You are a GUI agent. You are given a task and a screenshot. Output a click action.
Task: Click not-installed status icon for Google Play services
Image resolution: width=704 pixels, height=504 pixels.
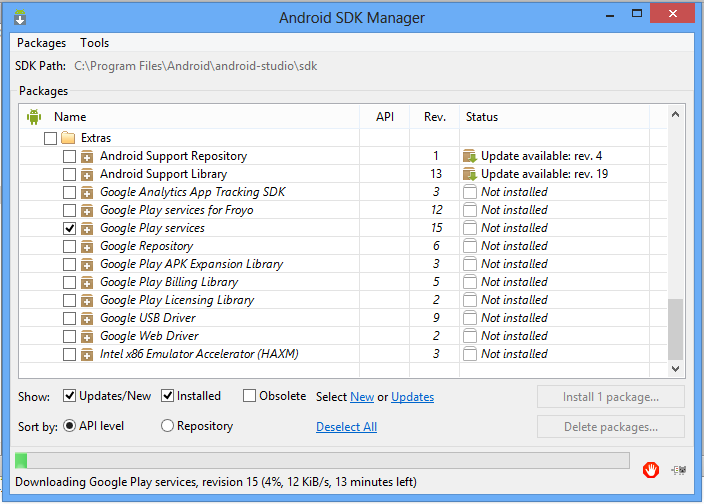pos(470,228)
